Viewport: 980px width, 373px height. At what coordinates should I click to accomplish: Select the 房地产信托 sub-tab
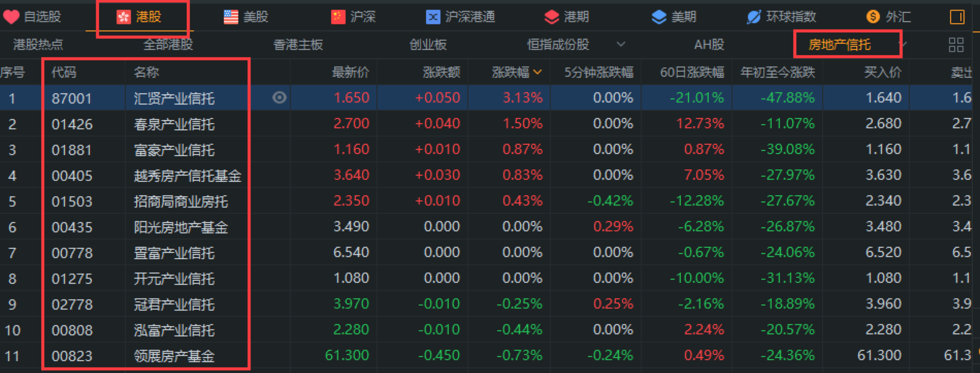pyautogui.click(x=840, y=45)
